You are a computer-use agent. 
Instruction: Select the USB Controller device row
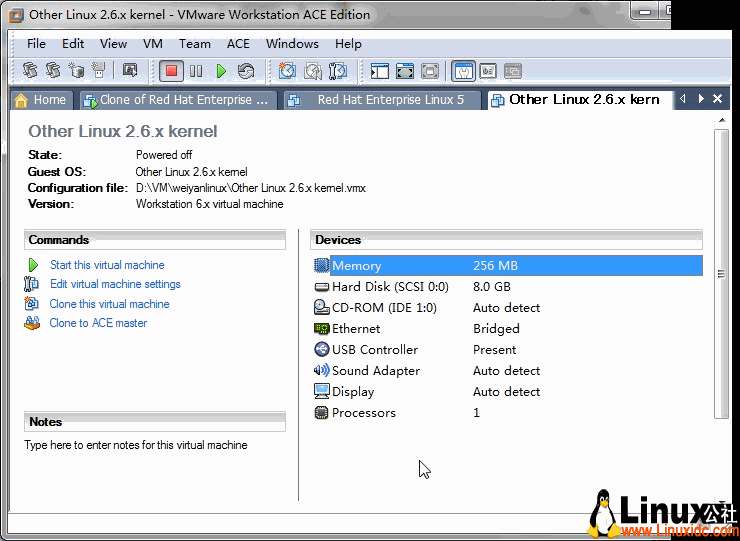coord(374,350)
